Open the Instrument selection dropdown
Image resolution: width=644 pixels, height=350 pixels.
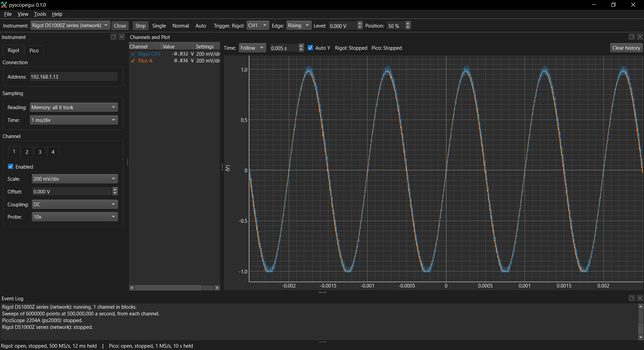tap(70, 26)
